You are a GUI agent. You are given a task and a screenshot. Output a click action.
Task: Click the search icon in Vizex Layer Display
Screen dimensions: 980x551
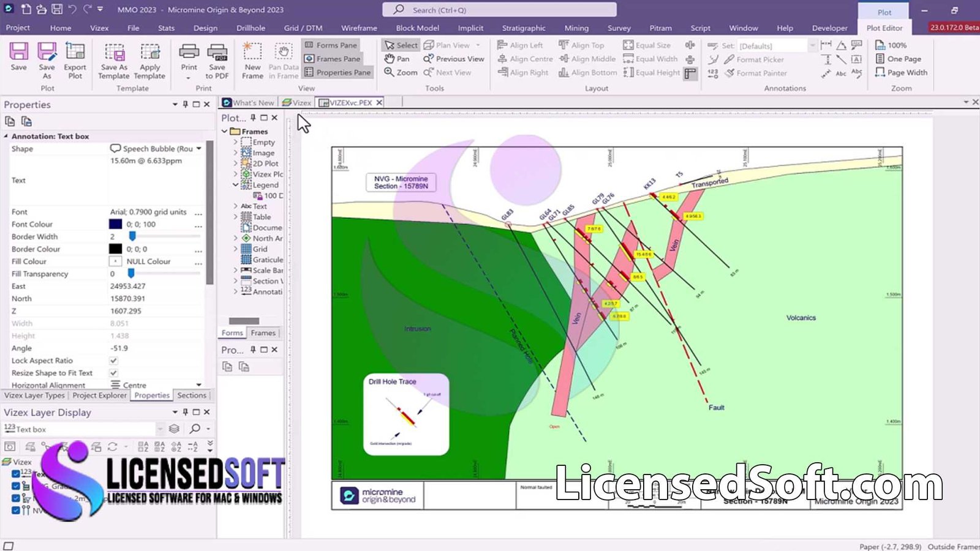point(195,429)
